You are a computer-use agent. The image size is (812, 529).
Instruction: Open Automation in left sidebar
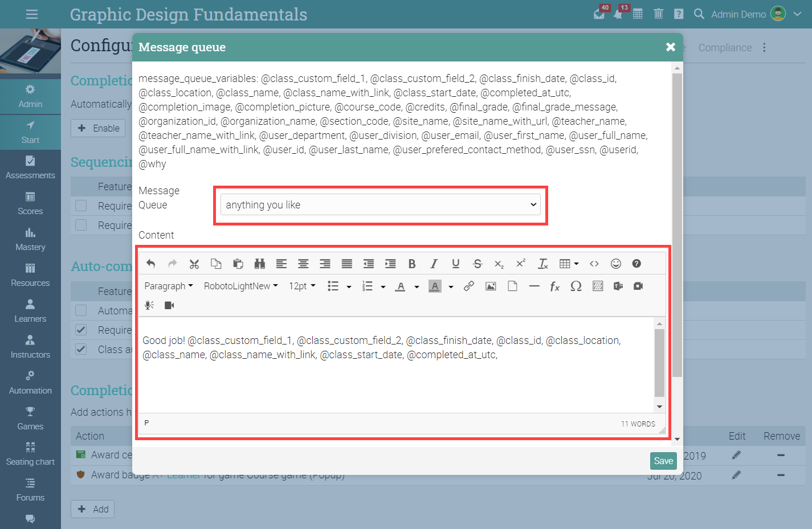click(x=30, y=383)
